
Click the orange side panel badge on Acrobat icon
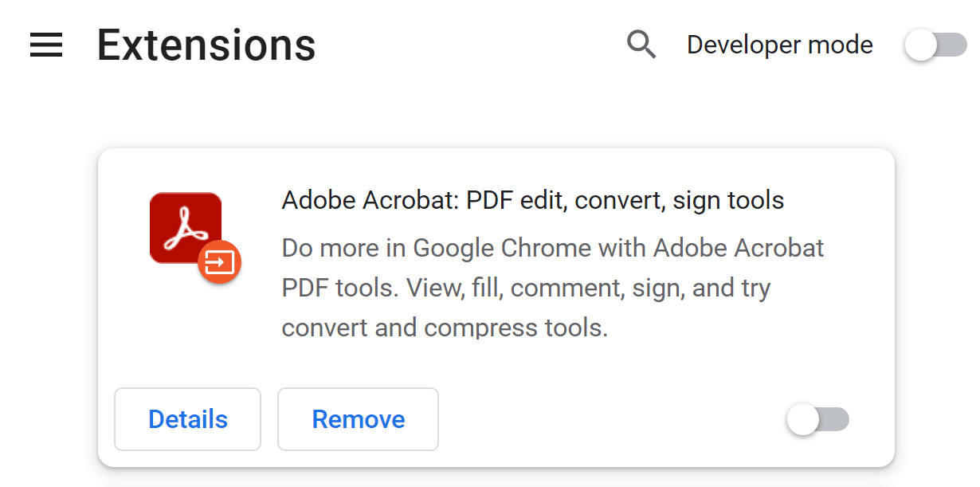[221, 261]
